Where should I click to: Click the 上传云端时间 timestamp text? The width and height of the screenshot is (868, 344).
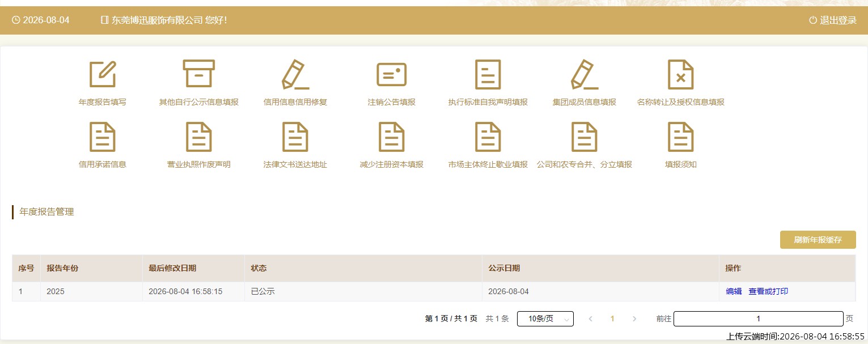(x=795, y=336)
